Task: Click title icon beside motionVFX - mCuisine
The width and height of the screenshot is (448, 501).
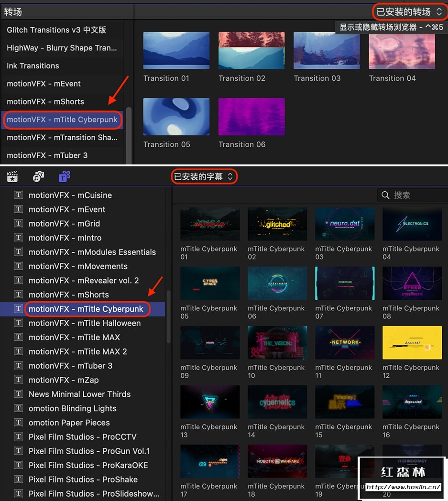Action: 19,195
